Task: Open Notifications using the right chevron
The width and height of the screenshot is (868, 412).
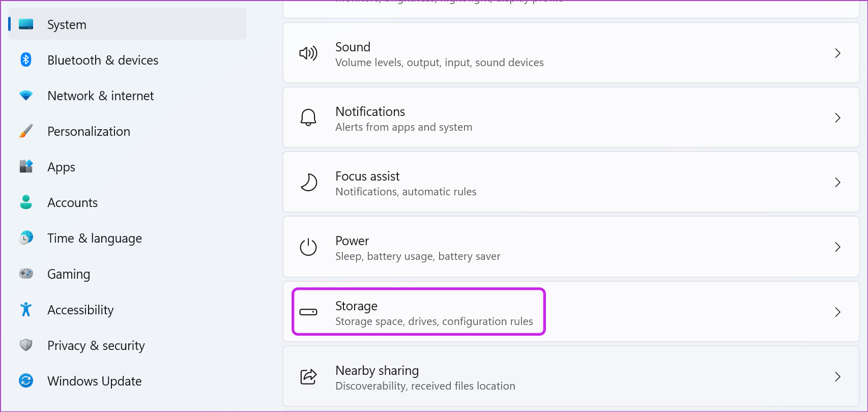Action: 837,117
